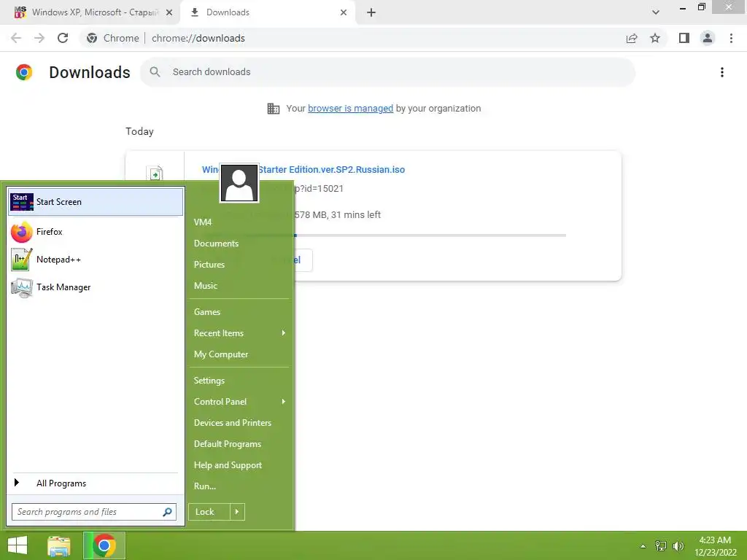Click the Chrome logo next to Downloads

pyautogui.click(x=24, y=72)
